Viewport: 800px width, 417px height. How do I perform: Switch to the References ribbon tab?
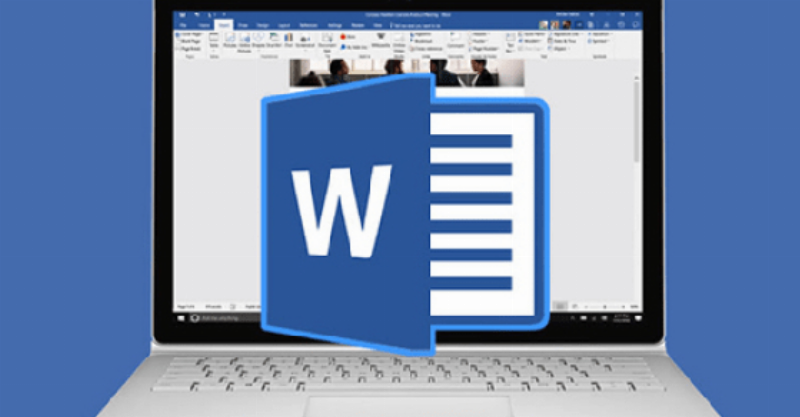click(x=308, y=26)
